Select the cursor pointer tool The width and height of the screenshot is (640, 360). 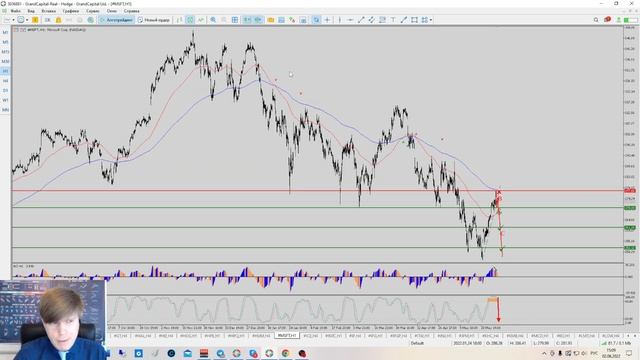click(x=316, y=20)
